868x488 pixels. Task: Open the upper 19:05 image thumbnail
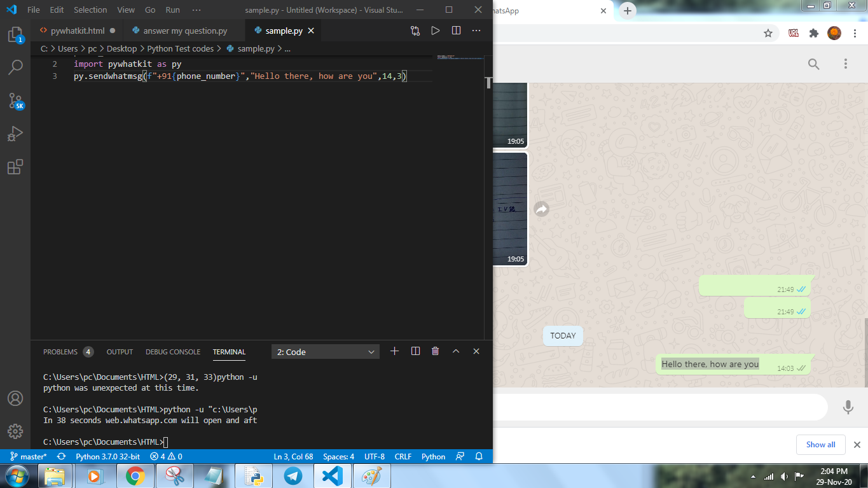pos(510,116)
